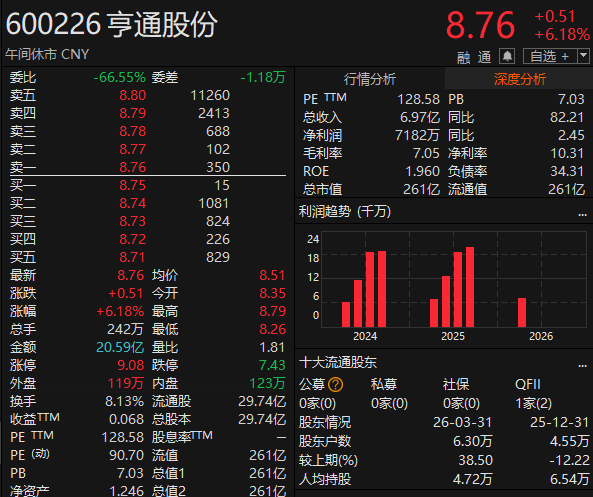
Task: Click the 公募 question mark help icon
Action: tap(335, 385)
